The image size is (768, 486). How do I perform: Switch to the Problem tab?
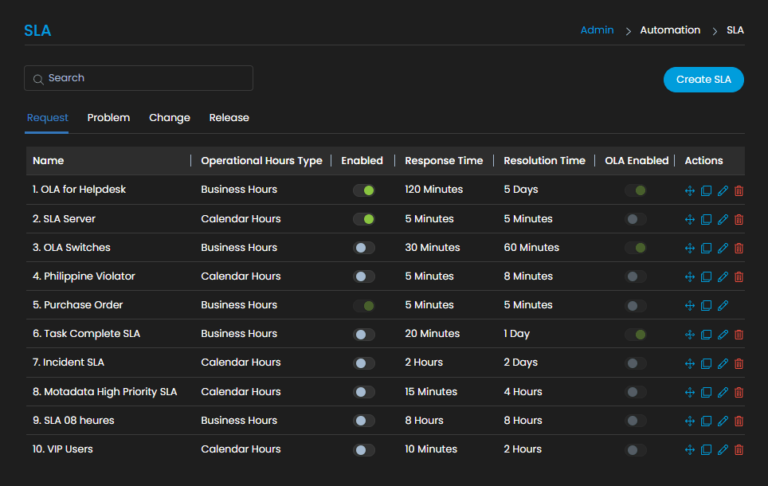click(108, 118)
